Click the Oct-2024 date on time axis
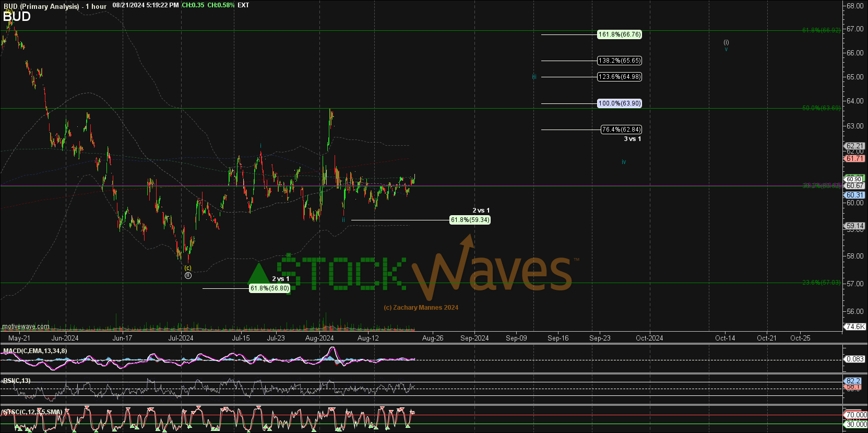 click(649, 338)
